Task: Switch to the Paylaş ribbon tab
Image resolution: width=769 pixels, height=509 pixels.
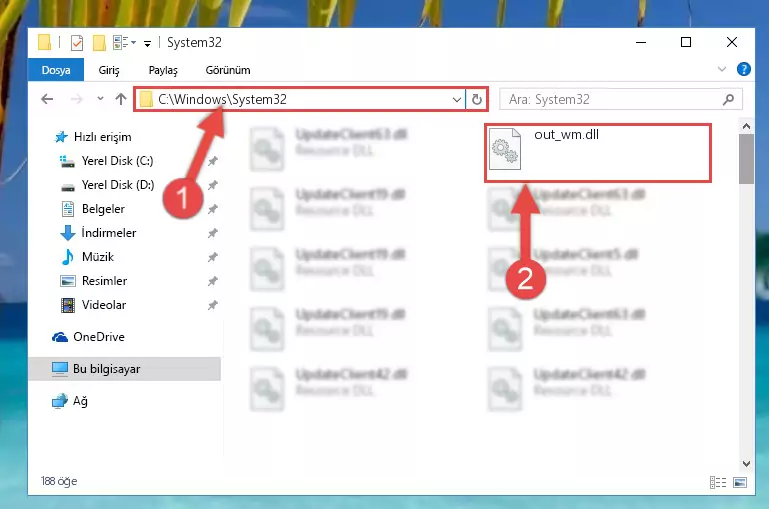Action: (163, 70)
